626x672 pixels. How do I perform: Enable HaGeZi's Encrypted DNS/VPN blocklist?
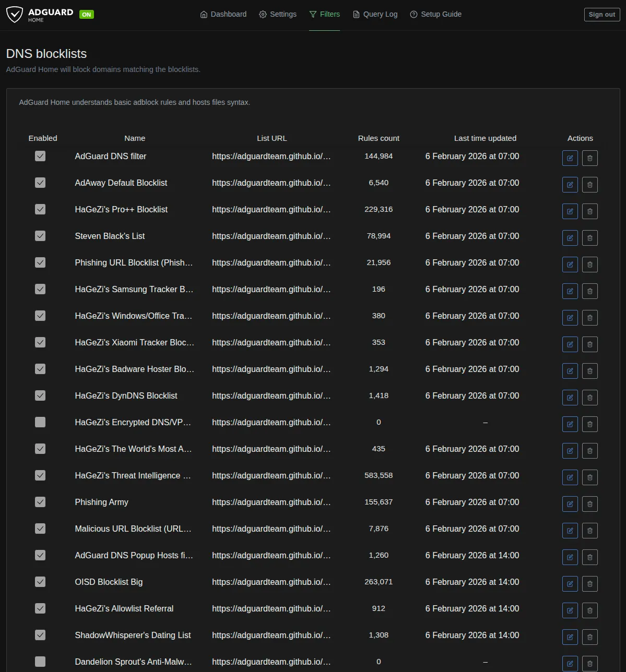(x=40, y=422)
